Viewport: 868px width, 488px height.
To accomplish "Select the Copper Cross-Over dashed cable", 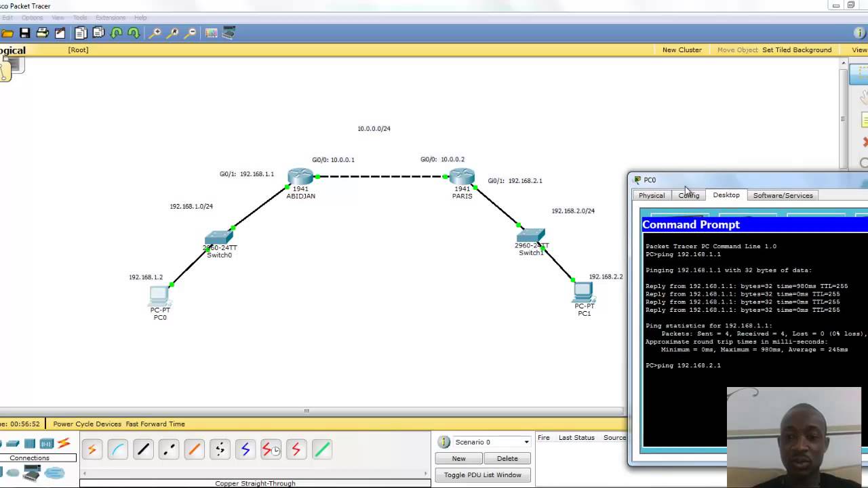I will point(169,449).
